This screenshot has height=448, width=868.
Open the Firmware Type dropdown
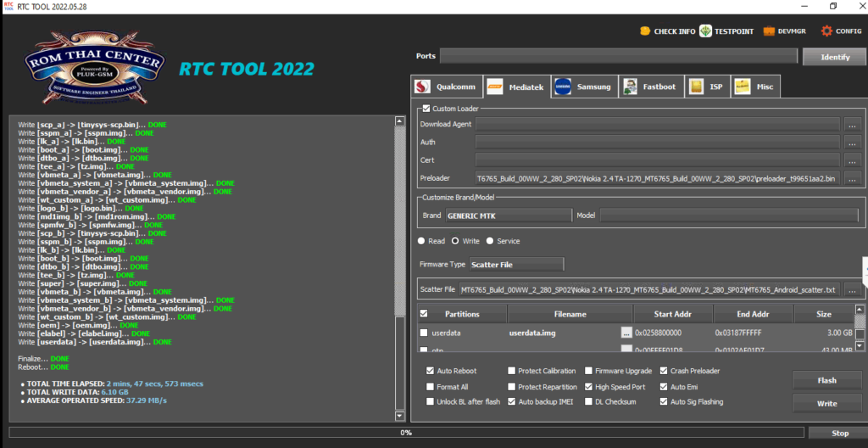click(516, 264)
